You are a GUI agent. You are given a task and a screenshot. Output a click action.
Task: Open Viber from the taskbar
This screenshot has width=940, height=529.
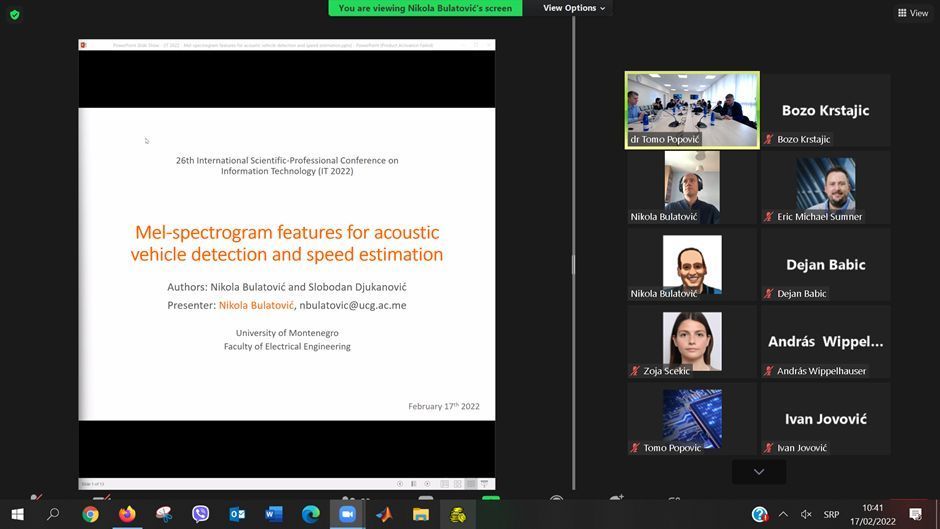(x=200, y=514)
